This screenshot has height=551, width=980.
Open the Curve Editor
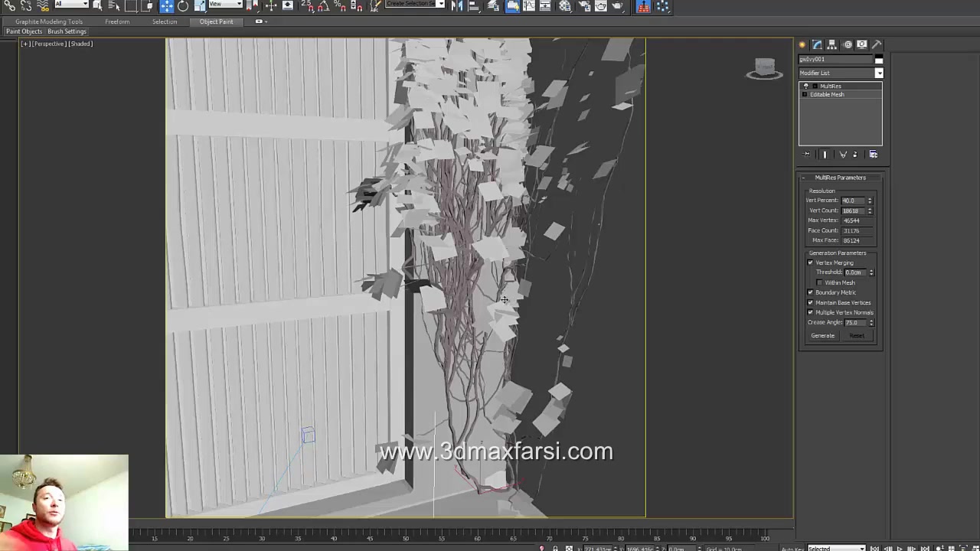pos(530,6)
